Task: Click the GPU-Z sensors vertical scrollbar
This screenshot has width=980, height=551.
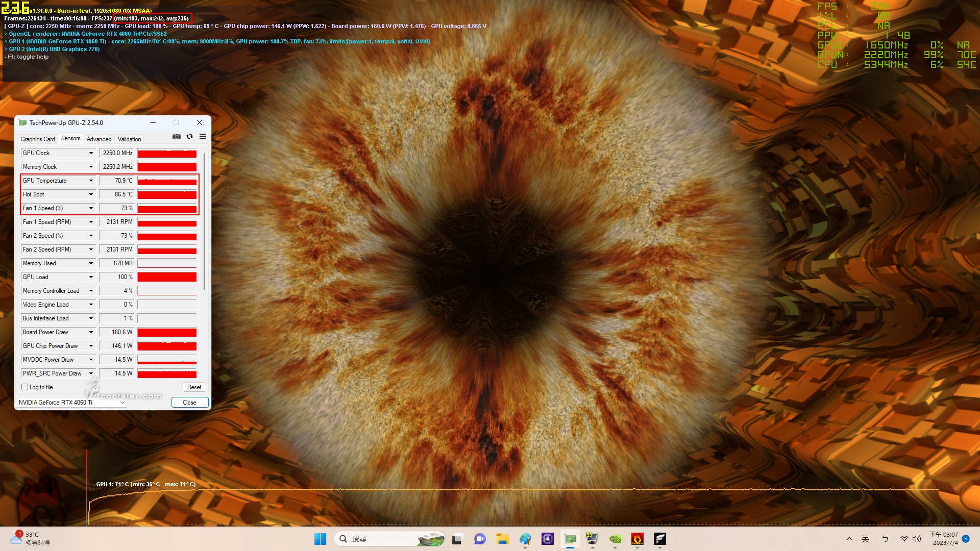Action: [x=204, y=220]
